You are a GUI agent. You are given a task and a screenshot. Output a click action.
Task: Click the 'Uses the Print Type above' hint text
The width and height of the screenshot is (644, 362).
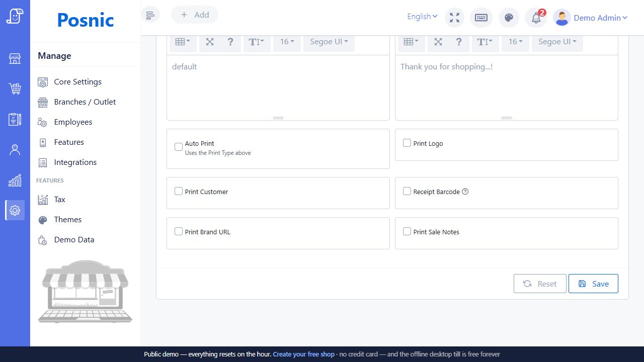tap(218, 153)
